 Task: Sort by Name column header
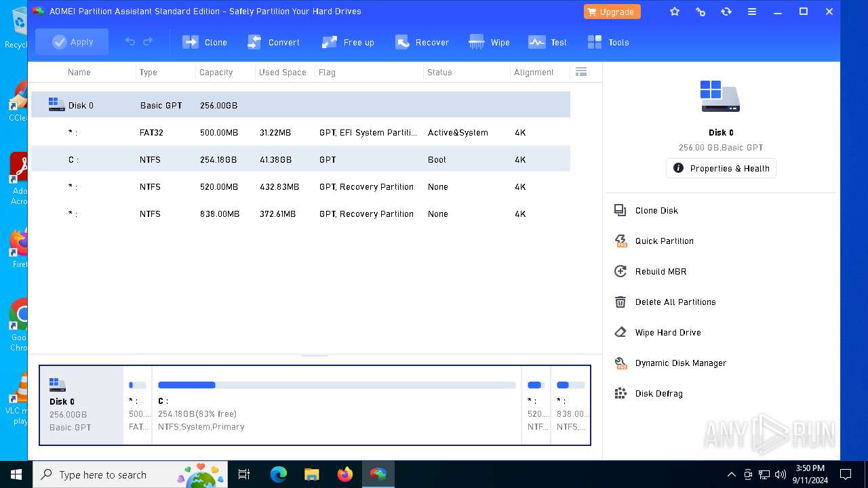click(79, 72)
